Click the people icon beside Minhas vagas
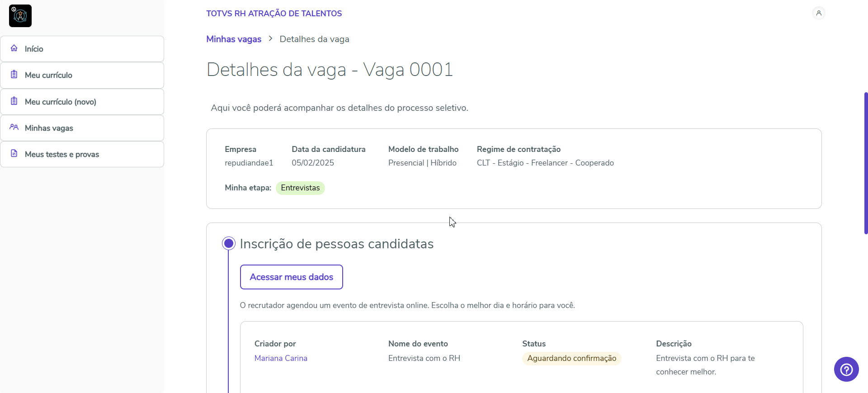The height and width of the screenshot is (393, 868). [x=14, y=128]
